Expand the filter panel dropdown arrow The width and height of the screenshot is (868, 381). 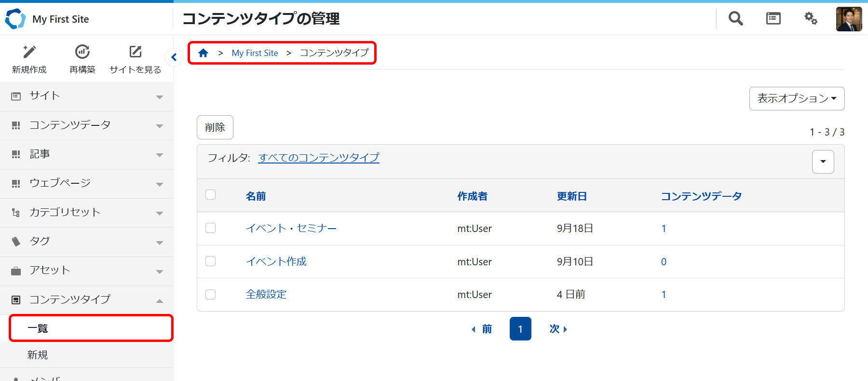(x=823, y=162)
